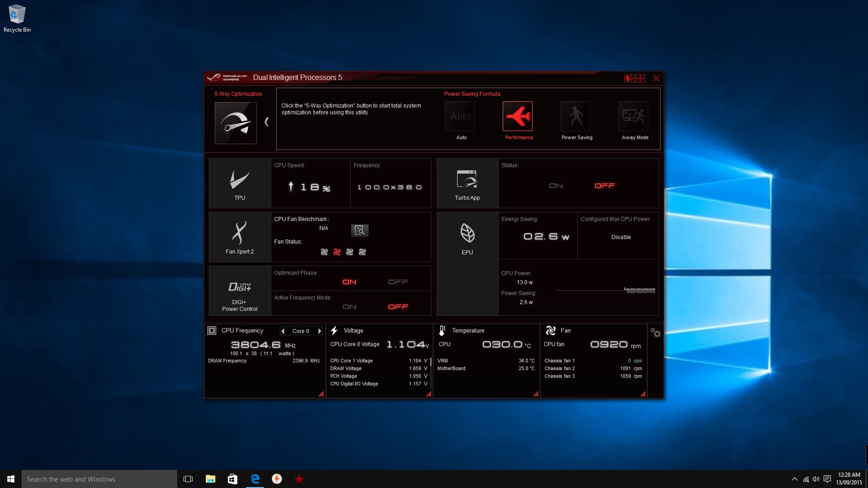The width and height of the screenshot is (868, 488).
Task: Open the app view switcher grid icon
Action: [x=635, y=78]
